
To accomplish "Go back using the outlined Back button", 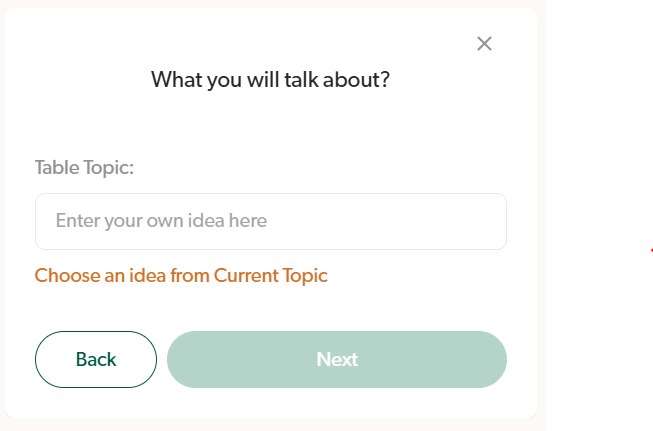I will click(x=96, y=359).
